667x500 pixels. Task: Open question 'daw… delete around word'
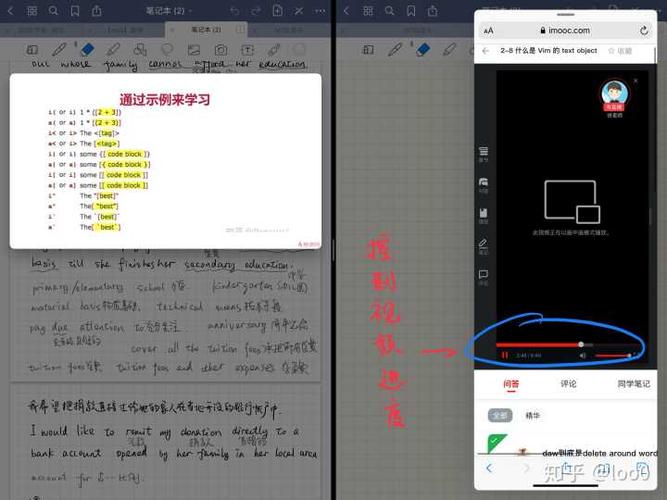(599, 453)
